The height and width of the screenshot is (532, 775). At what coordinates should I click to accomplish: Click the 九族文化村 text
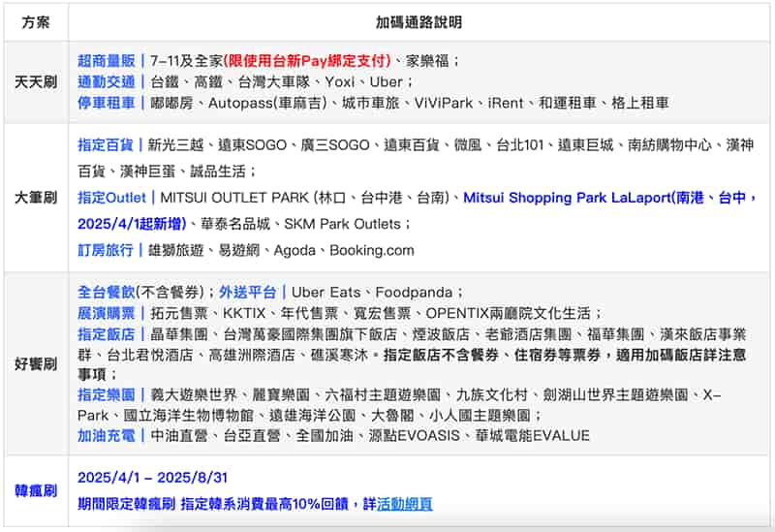click(x=492, y=394)
